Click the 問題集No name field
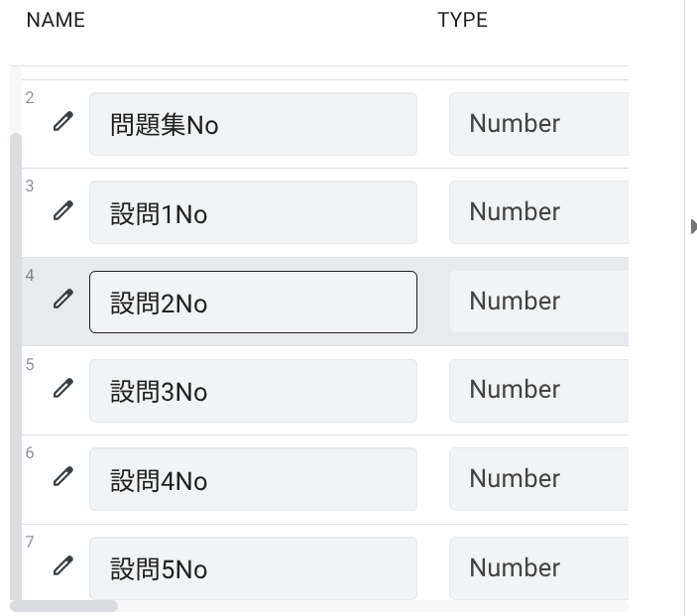Screen dimensions: 697x616 253,124
